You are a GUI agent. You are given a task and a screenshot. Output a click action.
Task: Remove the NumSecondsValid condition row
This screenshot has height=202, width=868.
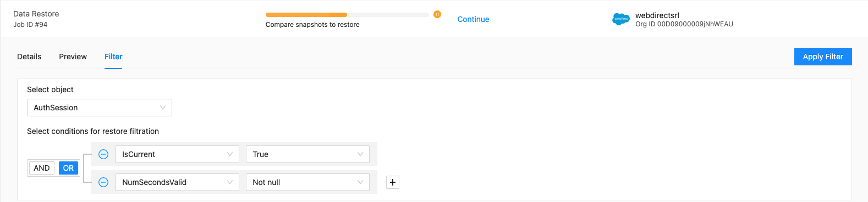103,182
